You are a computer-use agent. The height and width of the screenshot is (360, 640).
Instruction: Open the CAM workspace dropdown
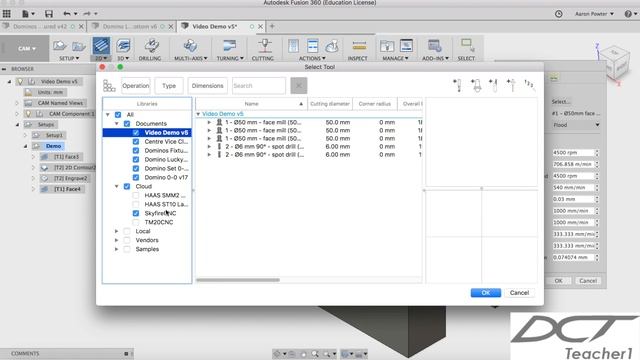tap(27, 49)
